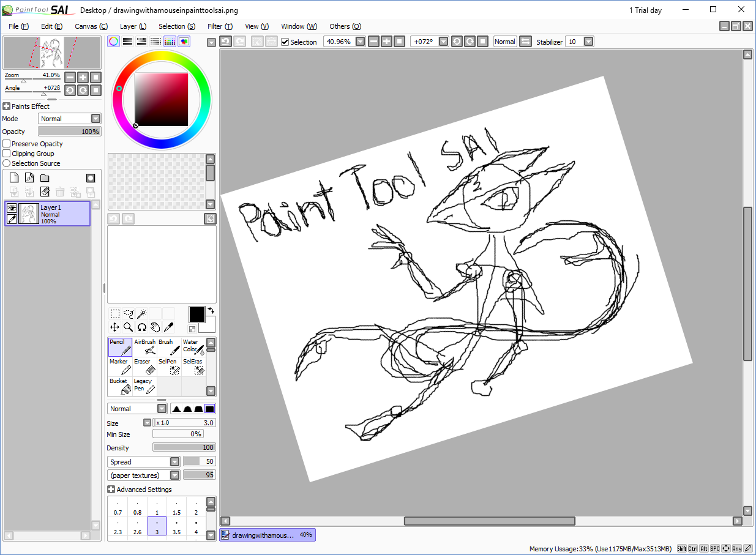
Task: Select the Bucket fill tool
Action: point(120,386)
